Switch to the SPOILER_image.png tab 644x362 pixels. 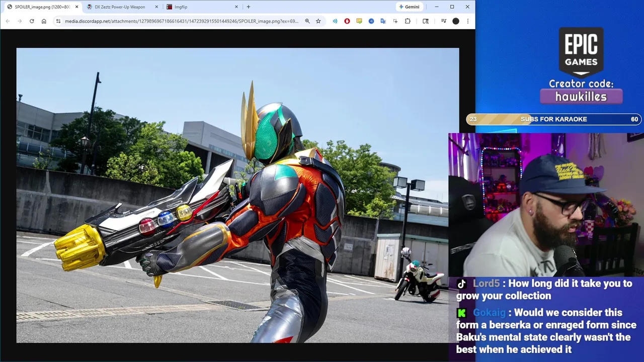pos(42,7)
